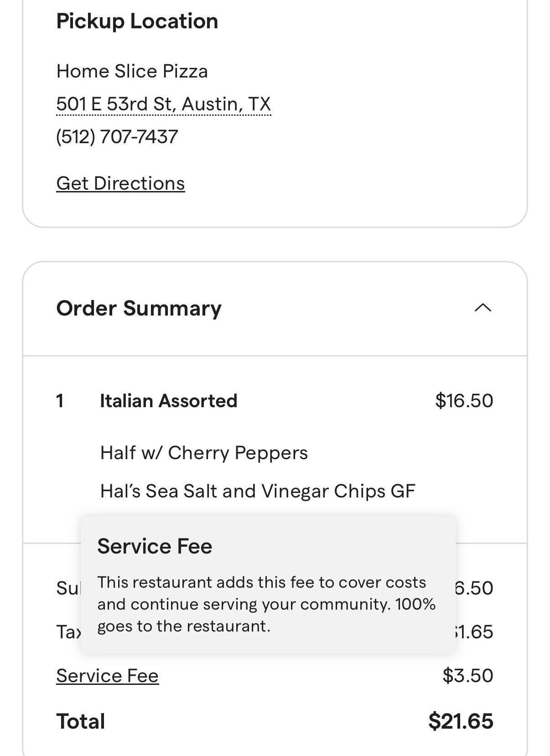
Task: Click the Half w/ Cherry Peppers modifier
Action: tap(204, 453)
